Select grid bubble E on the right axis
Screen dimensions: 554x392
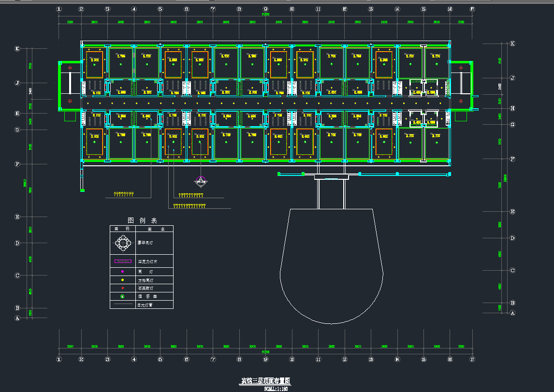512,212
